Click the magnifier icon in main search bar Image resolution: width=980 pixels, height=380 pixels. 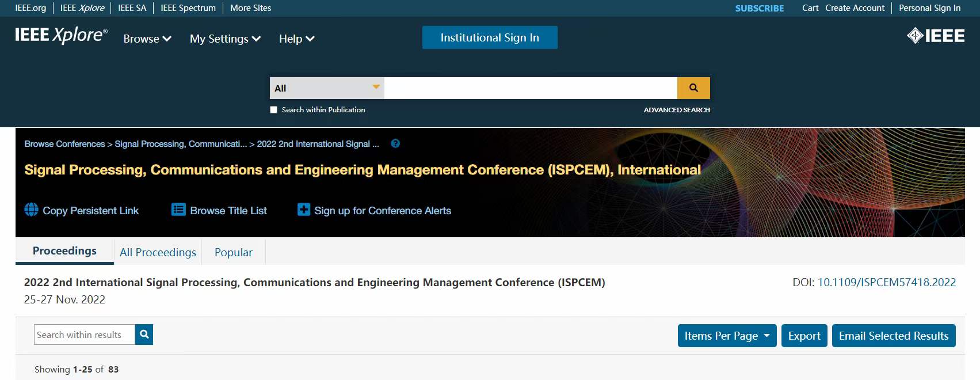click(693, 88)
